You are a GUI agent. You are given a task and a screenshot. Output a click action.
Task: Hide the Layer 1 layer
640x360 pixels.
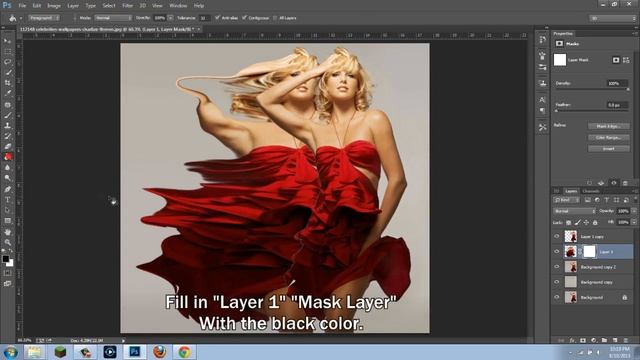click(x=557, y=251)
